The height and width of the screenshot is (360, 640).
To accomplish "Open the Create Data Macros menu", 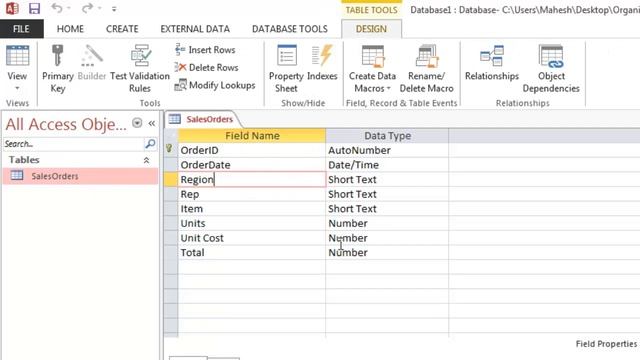I will tap(372, 69).
